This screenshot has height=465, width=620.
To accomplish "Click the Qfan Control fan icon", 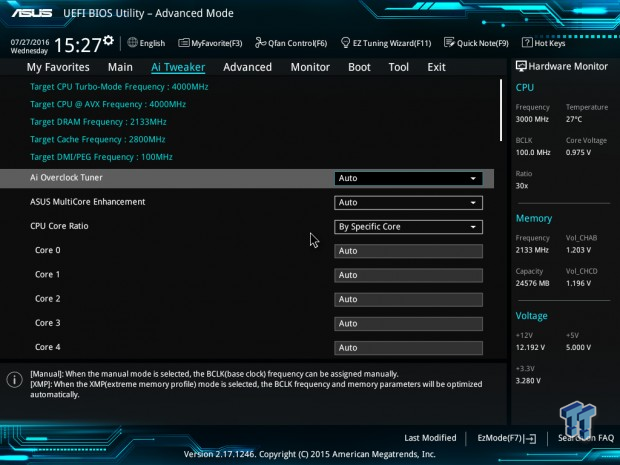I will (260, 42).
